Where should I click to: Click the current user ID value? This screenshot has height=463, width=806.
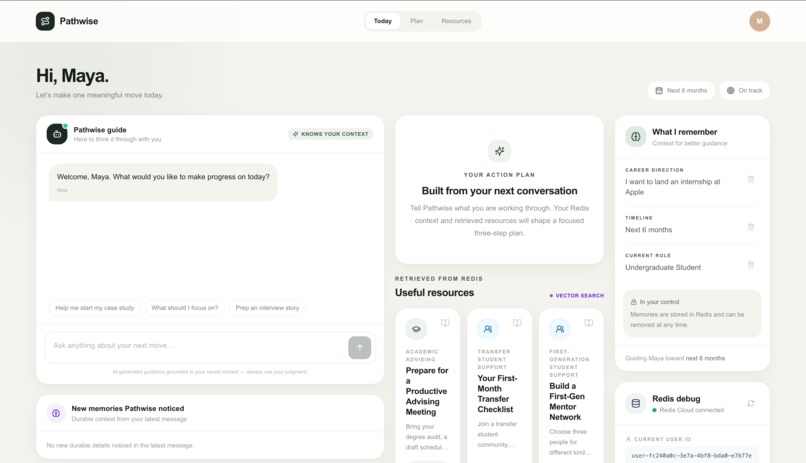[x=691, y=455]
